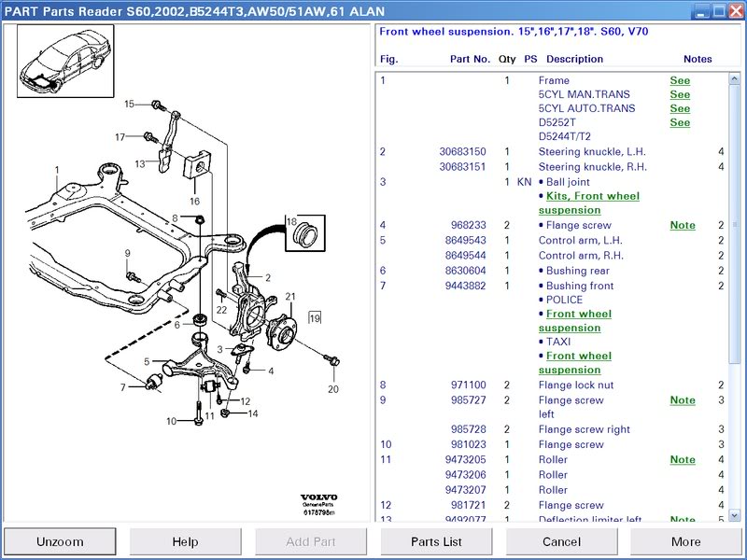747x560 pixels.
Task: Open Front wheel suspension link under TAXI
Action: click(575, 362)
